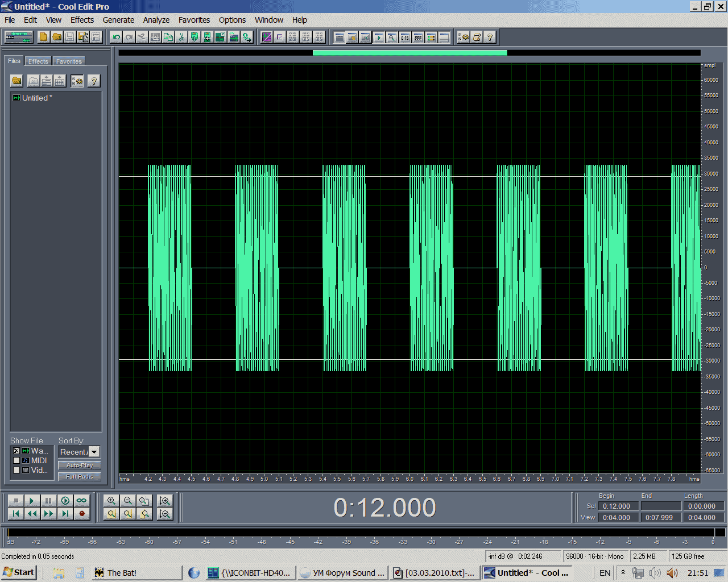Image resolution: width=728 pixels, height=582 pixels.
Task: Open the File menu
Action: pos(10,20)
